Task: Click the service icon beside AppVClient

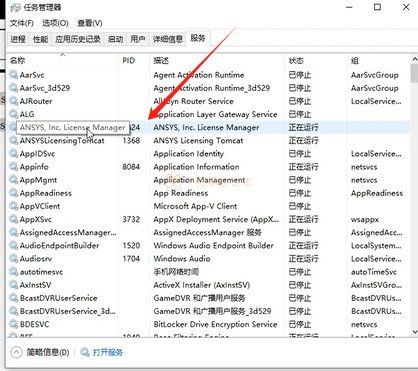Action: 14,206
